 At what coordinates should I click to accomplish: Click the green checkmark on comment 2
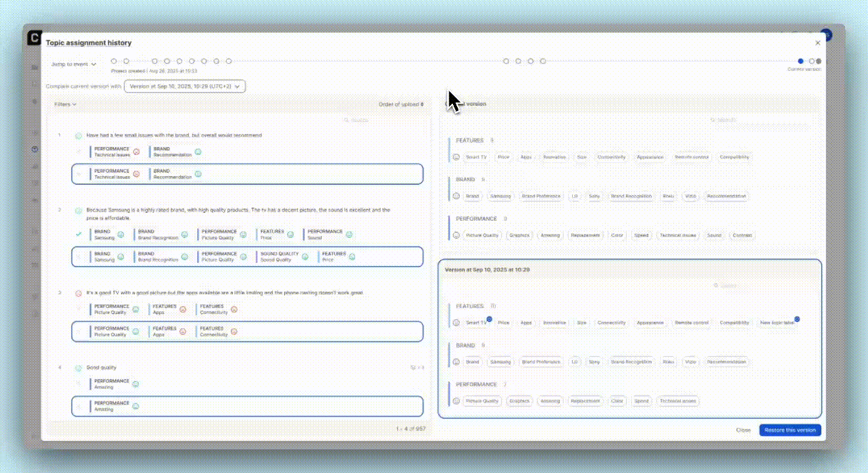click(x=78, y=234)
